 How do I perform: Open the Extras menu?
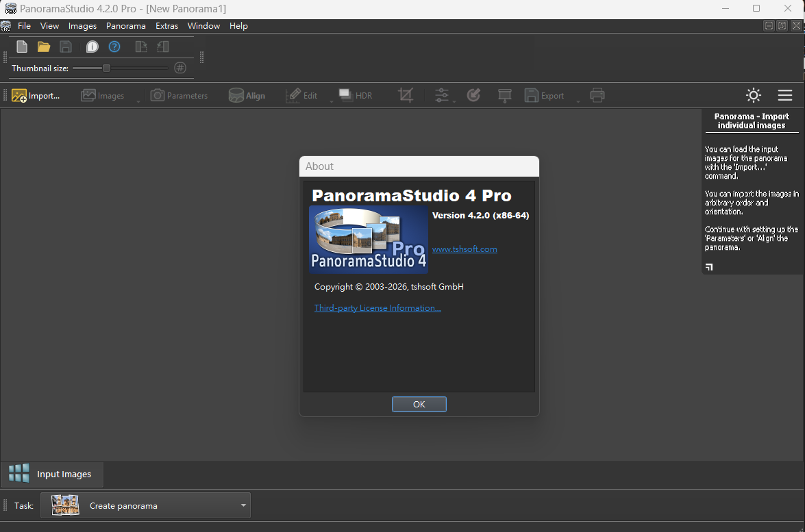tap(167, 25)
